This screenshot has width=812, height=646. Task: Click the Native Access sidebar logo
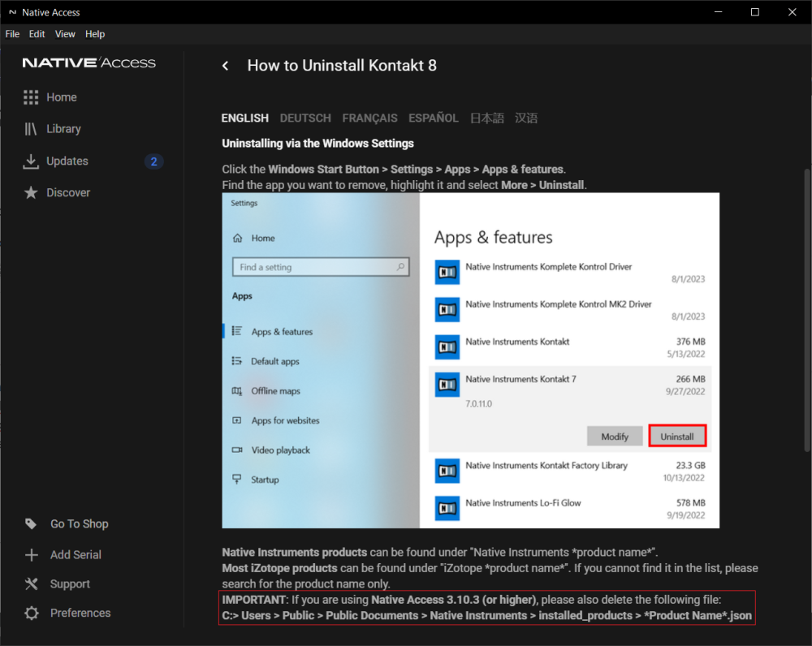coord(89,63)
